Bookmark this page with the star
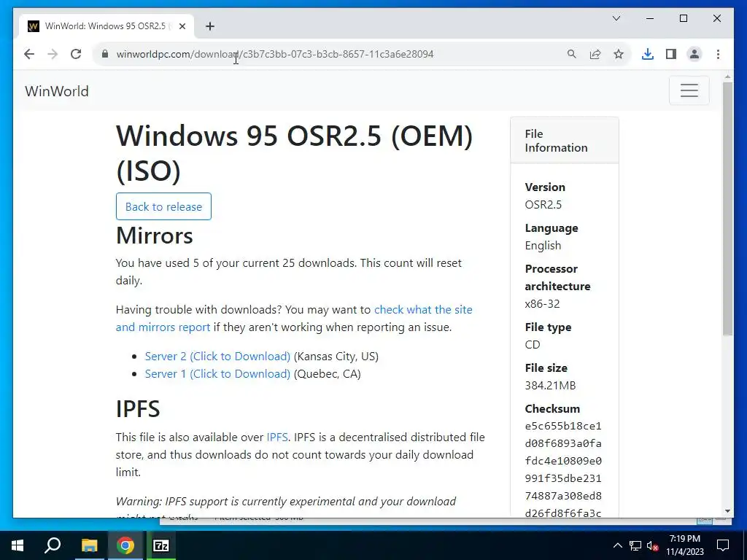 [619, 54]
